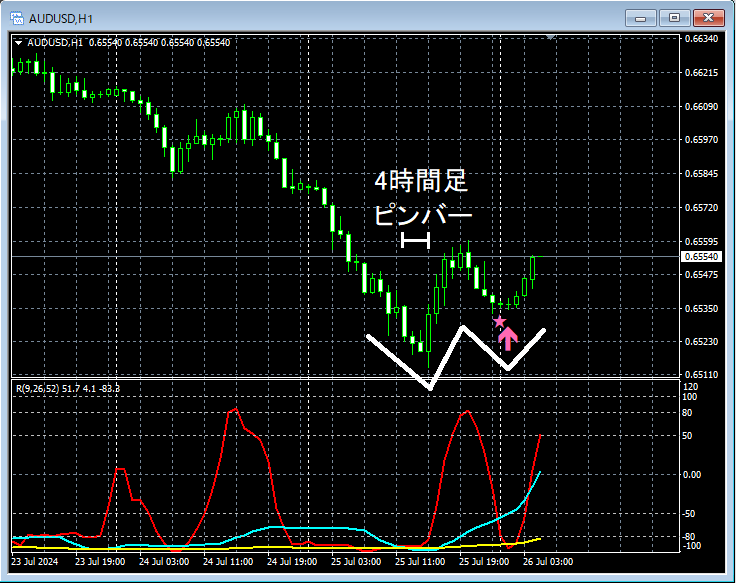Click the AUDUSD,H1 OHLC header text
Viewport: 737px width, 583px height.
[129, 43]
